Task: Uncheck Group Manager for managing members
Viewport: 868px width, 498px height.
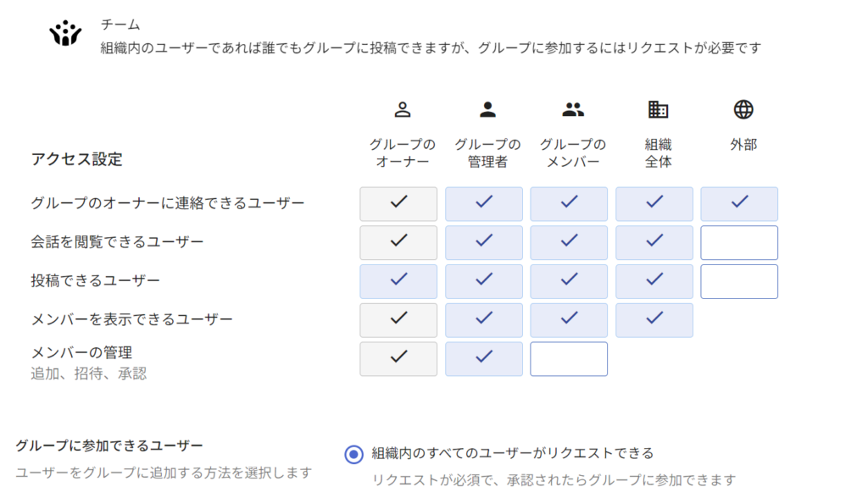Action: 484,359
